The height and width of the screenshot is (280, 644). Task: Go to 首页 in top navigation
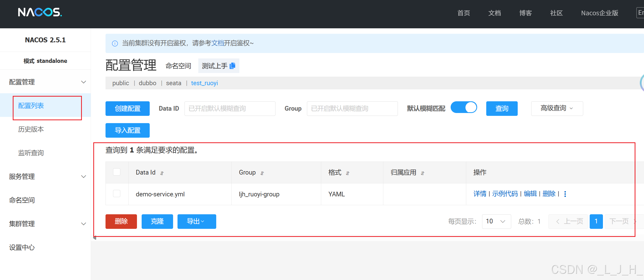tap(464, 13)
